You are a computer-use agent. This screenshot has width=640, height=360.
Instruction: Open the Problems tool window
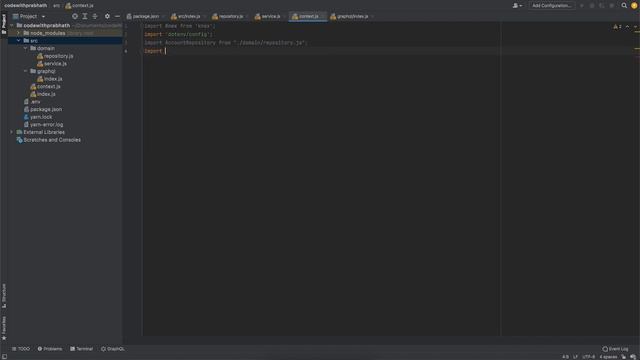click(x=50, y=349)
